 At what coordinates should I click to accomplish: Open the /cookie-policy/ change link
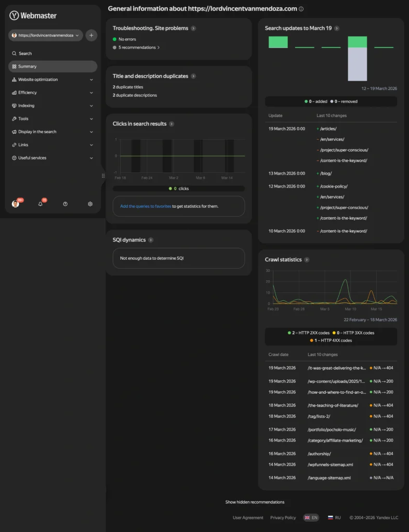coord(334,187)
